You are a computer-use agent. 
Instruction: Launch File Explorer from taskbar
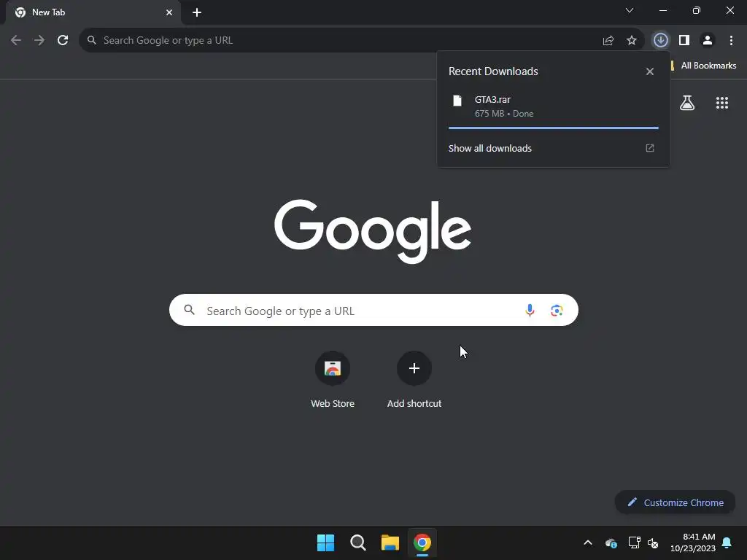tap(390, 542)
